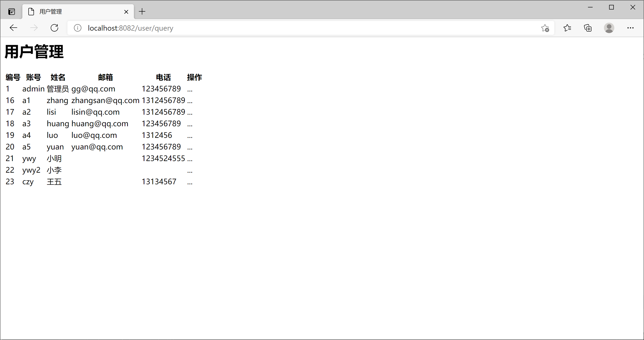
Task: Click the ellipsis in ywy2 小李 row
Action: tap(190, 171)
